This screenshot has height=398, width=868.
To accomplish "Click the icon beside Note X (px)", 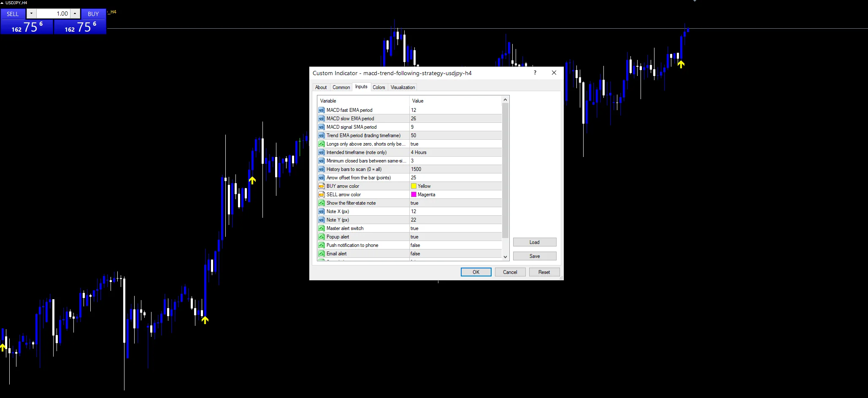I will click(x=322, y=211).
